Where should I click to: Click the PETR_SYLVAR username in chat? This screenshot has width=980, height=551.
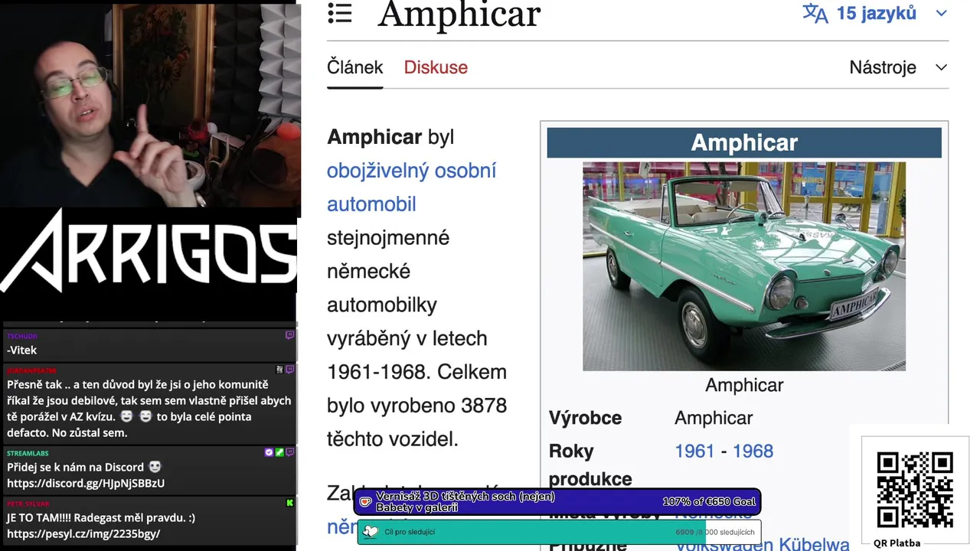pos(28,504)
